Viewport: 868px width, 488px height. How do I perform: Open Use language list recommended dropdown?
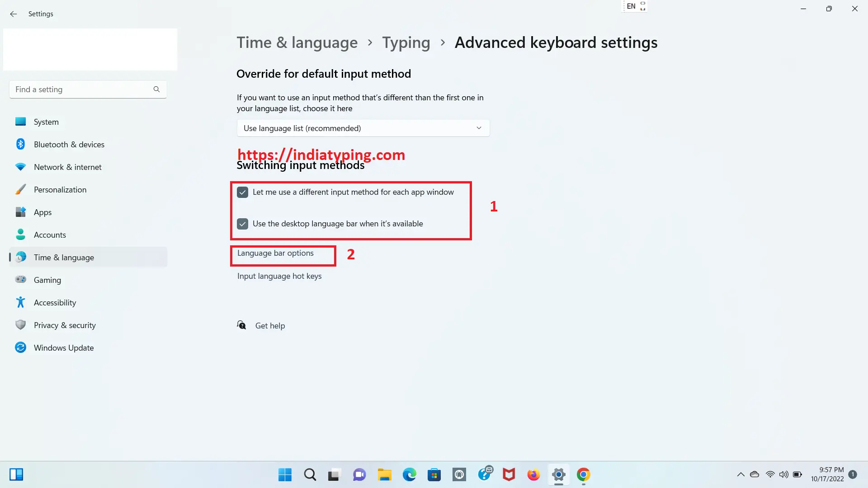(363, 128)
